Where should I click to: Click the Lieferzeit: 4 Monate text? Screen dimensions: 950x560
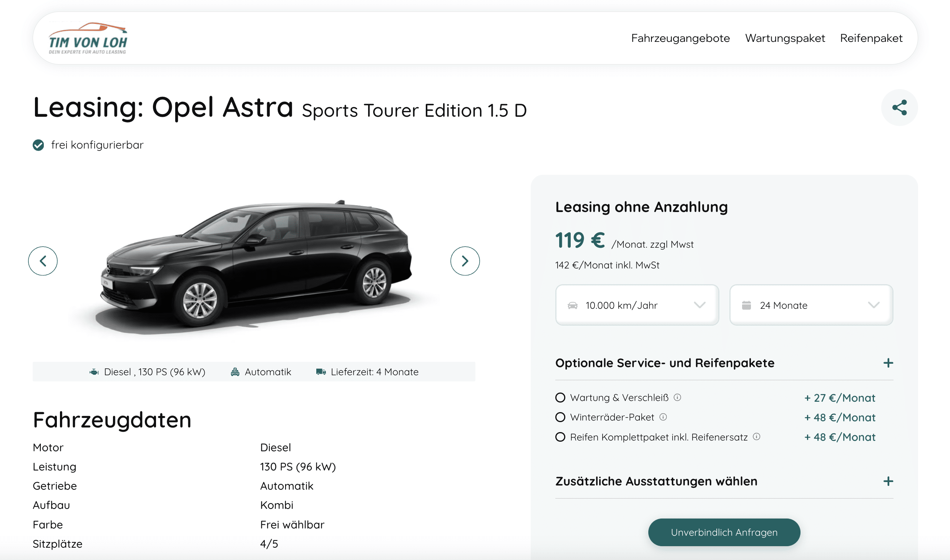tap(374, 372)
